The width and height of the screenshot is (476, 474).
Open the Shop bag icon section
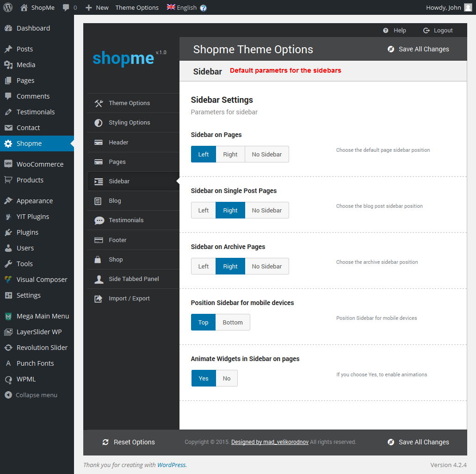click(99, 260)
